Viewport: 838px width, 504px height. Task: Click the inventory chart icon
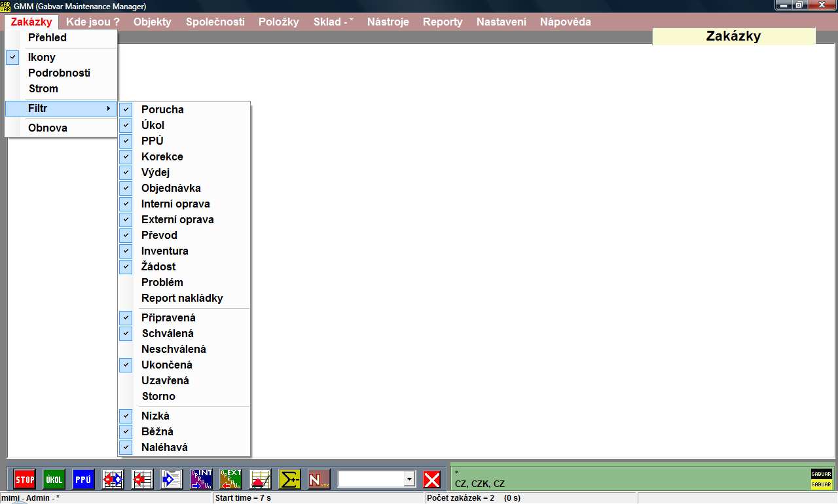[261, 479]
